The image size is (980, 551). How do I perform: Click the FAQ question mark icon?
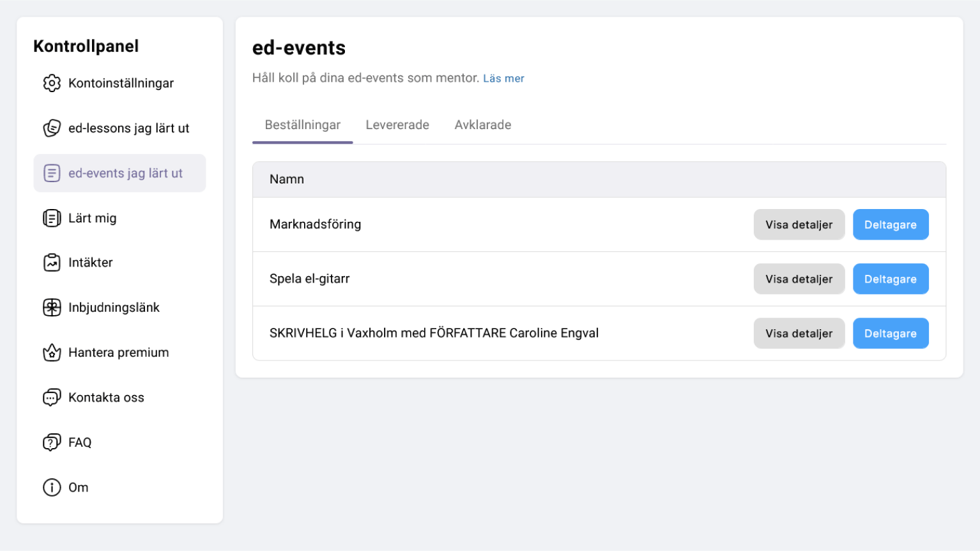coord(52,442)
